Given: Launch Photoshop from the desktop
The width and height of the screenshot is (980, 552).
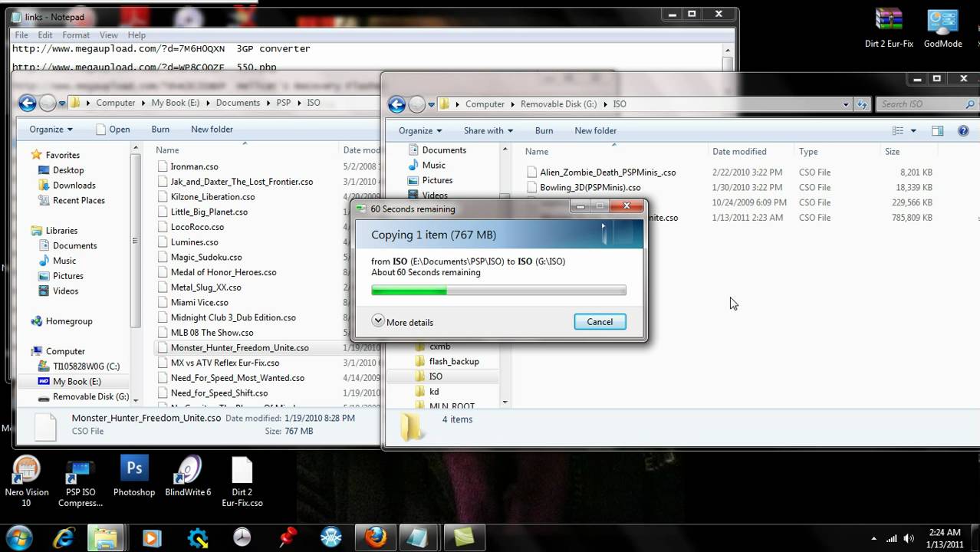Looking at the screenshot, I should click(x=134, y=477).
